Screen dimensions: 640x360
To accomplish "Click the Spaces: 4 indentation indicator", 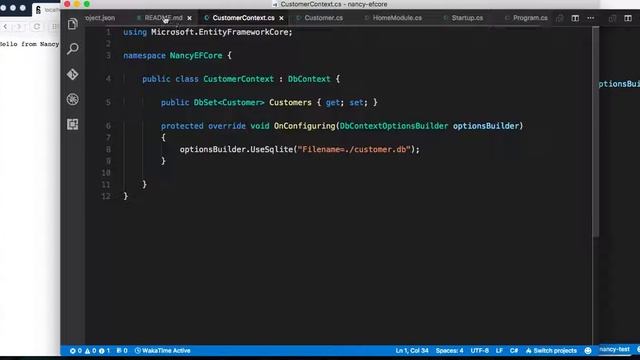I will (449, 351).
